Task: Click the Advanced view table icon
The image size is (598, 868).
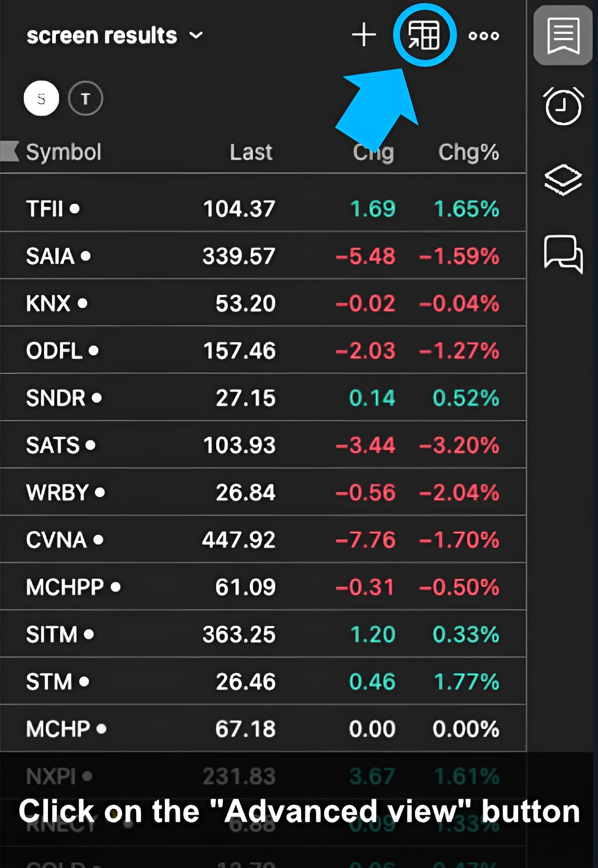Action: coord(424,35)
